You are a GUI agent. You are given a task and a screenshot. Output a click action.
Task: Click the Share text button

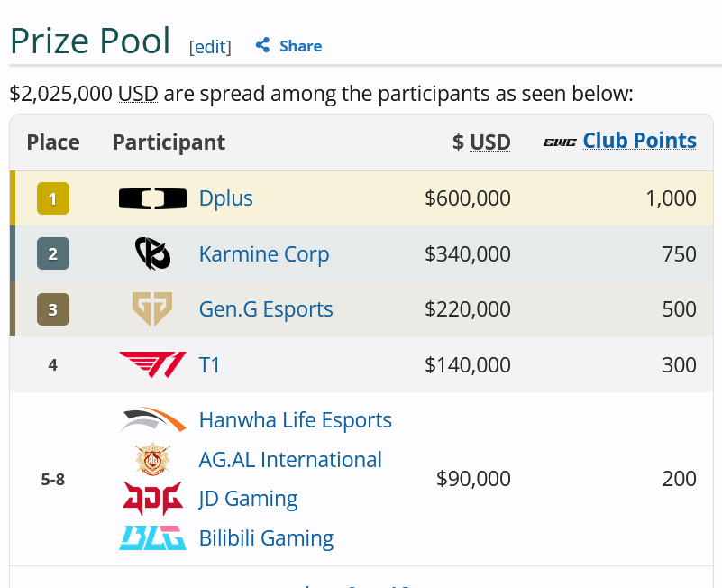tap(301, 46)
